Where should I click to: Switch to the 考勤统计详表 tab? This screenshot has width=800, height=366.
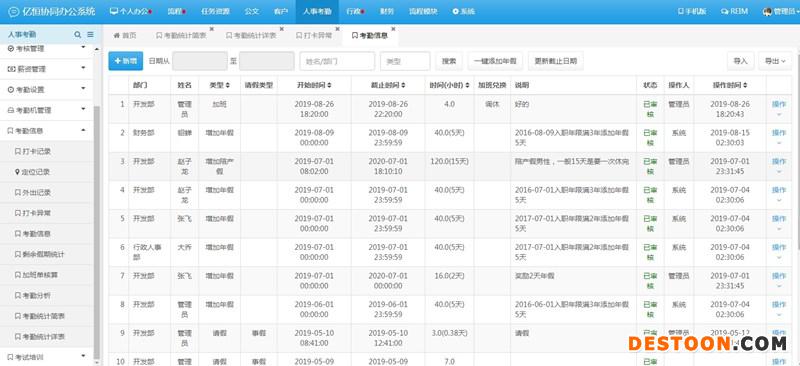[x=252, y=36]
